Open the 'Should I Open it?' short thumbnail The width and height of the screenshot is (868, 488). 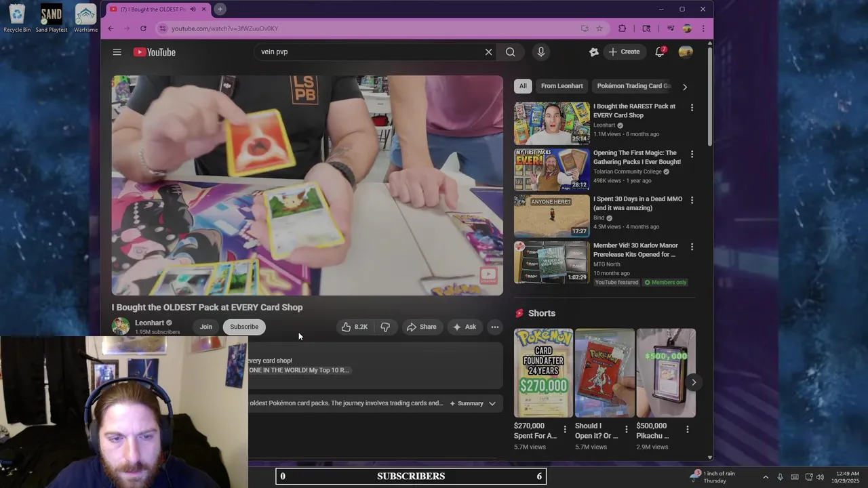pyautogui.click(x=604, y=373)
